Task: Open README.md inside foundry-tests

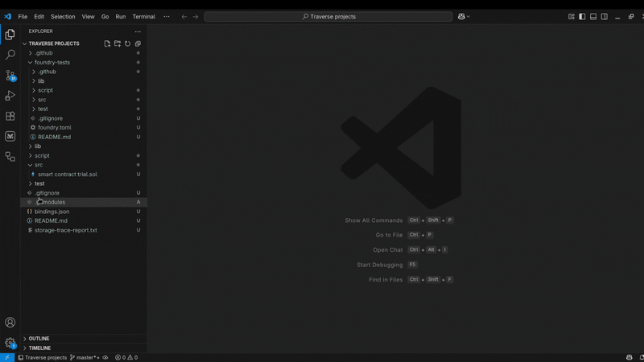Action: (x=84, y=137)
